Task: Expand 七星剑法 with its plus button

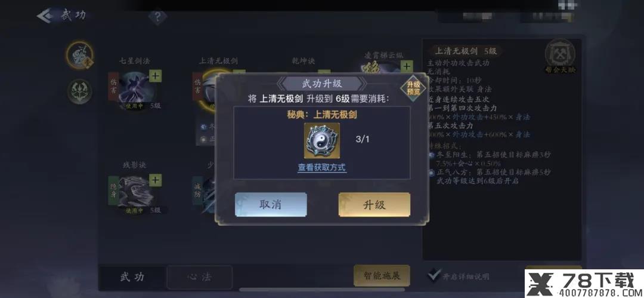Action: (155, 76)
